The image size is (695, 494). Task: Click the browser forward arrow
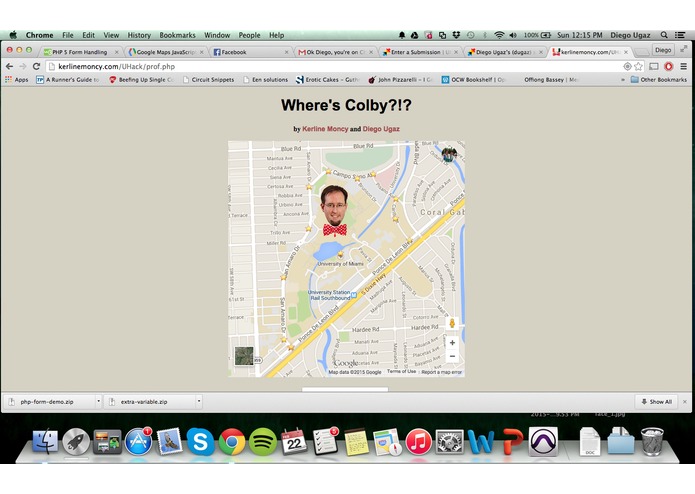coord(23,66)
